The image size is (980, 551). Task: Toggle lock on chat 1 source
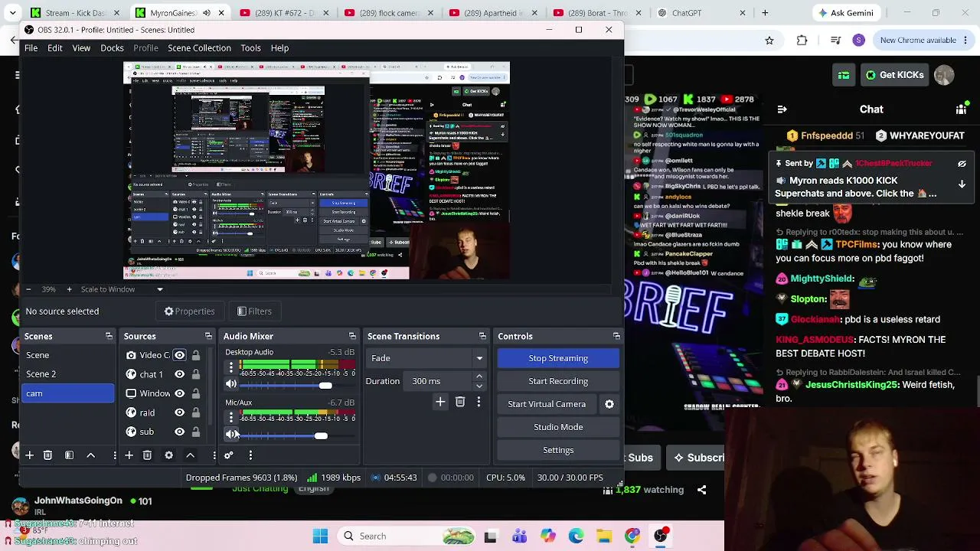coord(196,374)
